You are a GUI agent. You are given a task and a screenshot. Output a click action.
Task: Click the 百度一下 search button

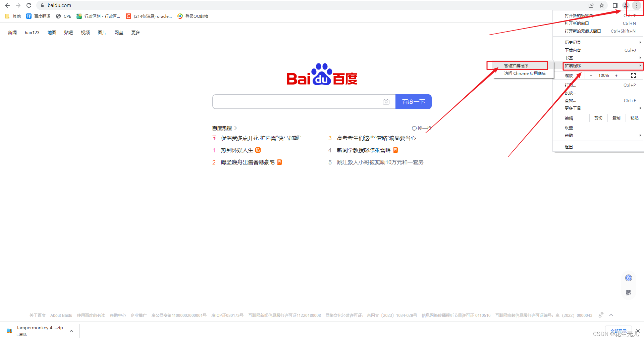413,102
